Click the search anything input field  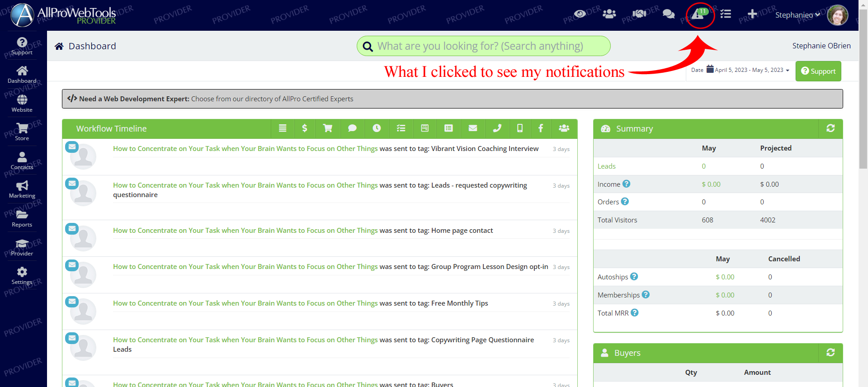point(484,46)
